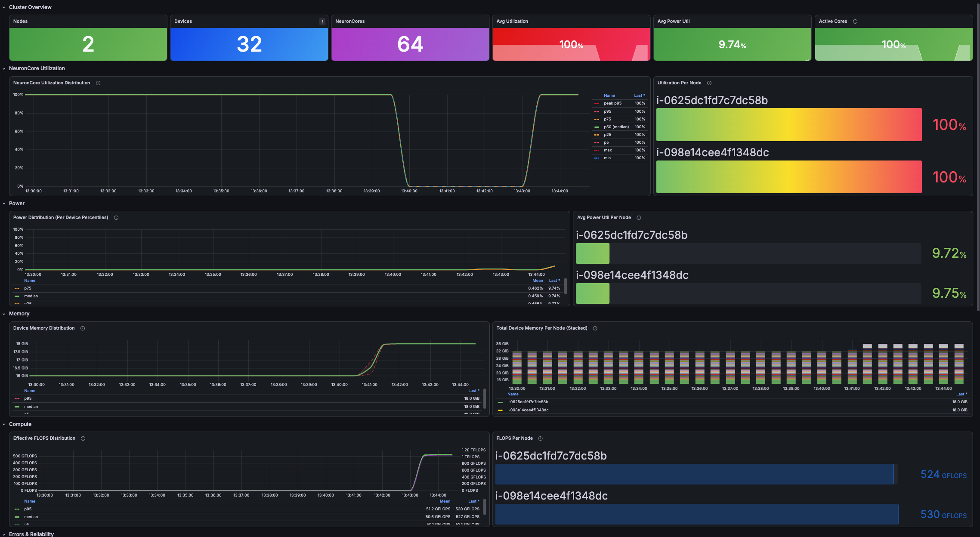980x537 pixels.
Task: Open the Nodes panel title
Action: [20, 22]
